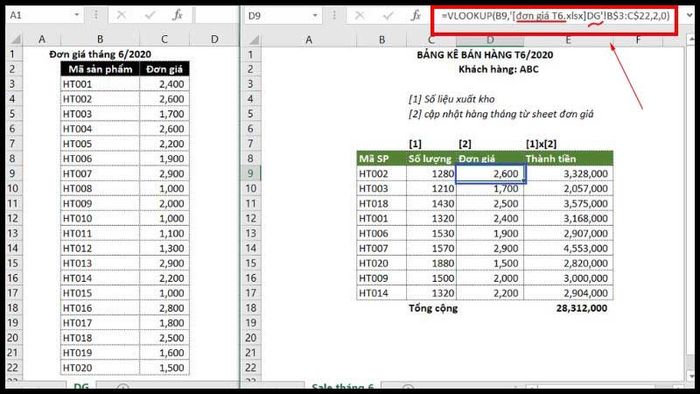The width and height of the screenshot is (700, 394).
Task: Select column D header in right sheet
Action: 490,40
